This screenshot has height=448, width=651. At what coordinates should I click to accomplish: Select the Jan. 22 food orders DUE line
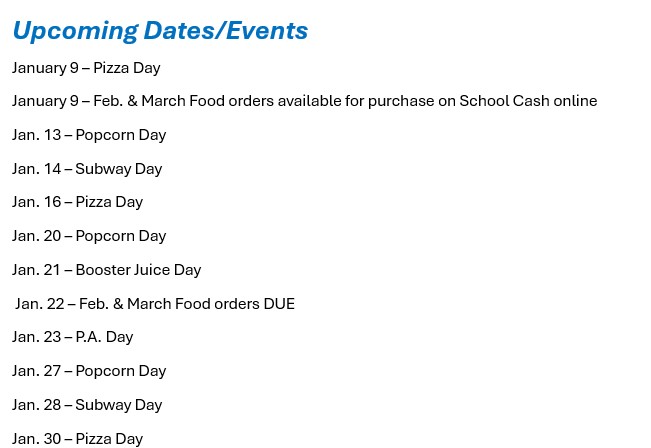pos(155,304)
